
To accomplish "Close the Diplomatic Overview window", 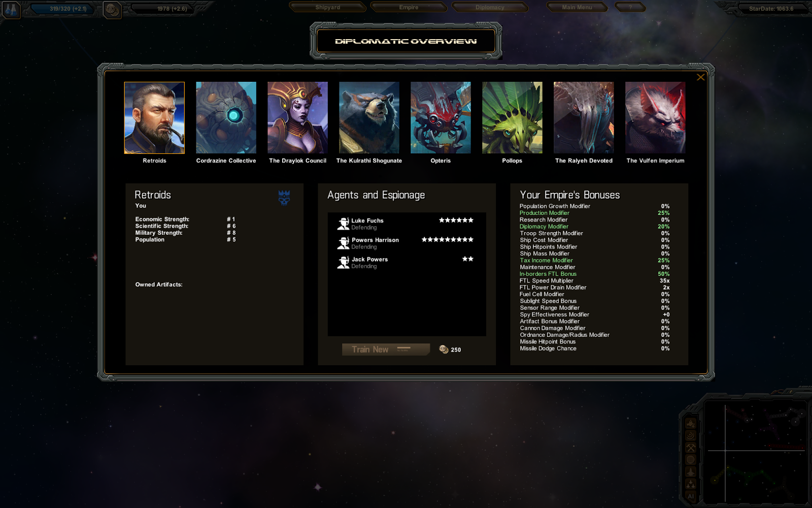I will coord(701,77).
